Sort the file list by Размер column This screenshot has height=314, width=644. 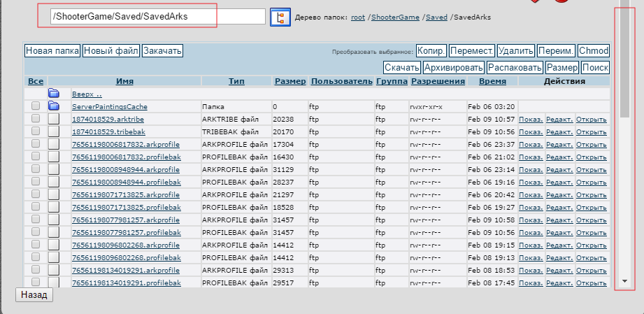[x=290, y=81]
